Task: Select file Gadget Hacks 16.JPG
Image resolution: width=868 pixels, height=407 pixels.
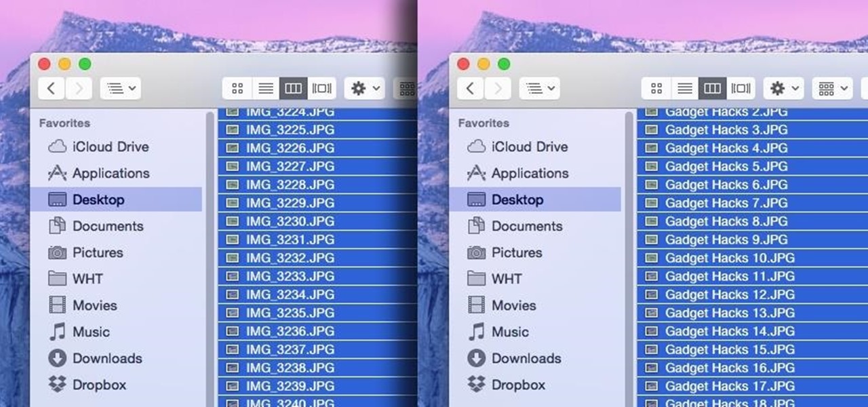Action: tap(753, 368)
